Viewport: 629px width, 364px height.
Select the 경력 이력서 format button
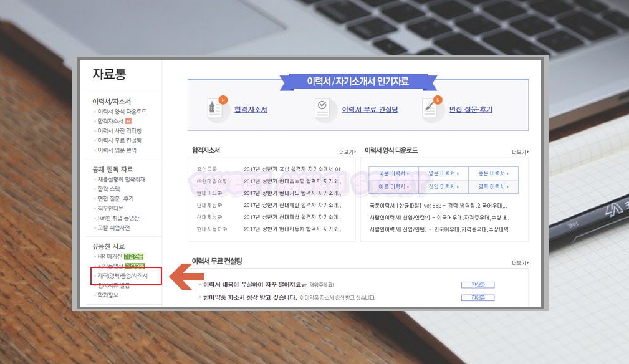coord(493,187)
